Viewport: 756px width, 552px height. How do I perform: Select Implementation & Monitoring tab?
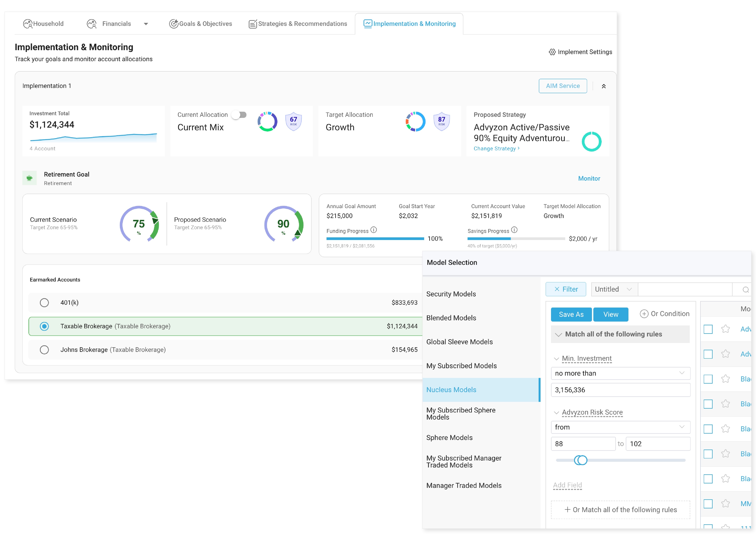tap(409, 24)
